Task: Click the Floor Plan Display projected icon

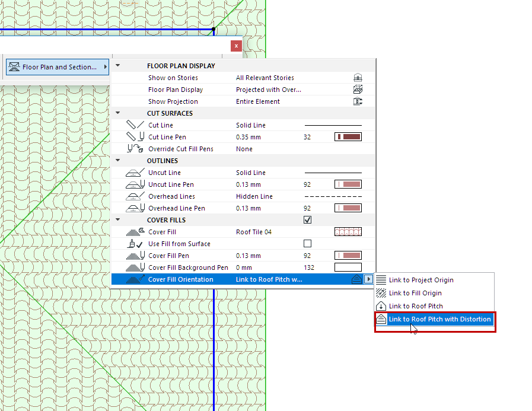Action: tap(358, 90)
